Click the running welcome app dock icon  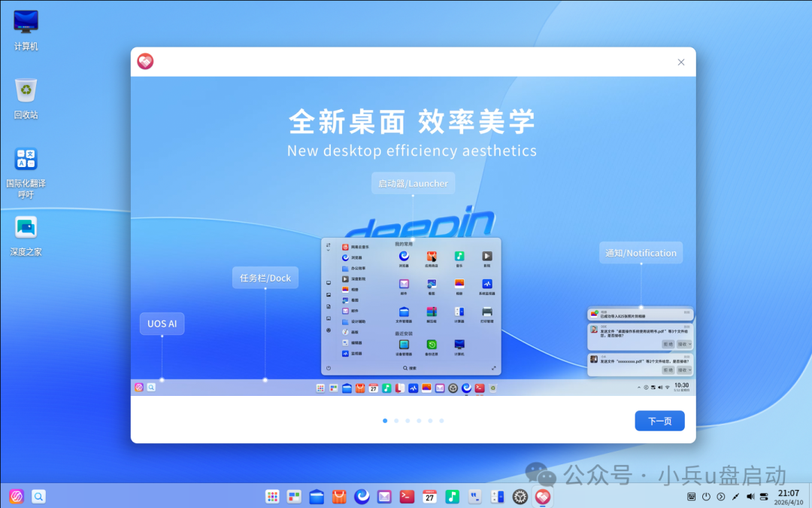click(542, 497)
